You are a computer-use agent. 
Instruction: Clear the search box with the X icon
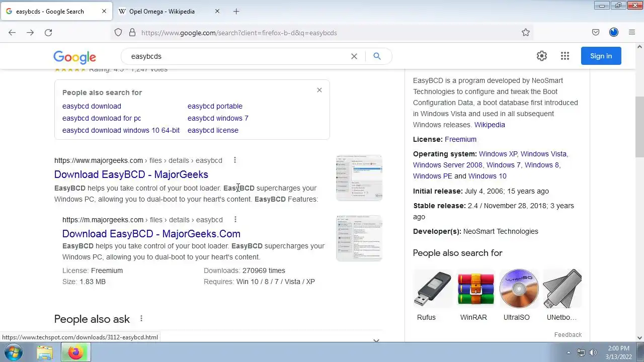click(x=354, y=56)
